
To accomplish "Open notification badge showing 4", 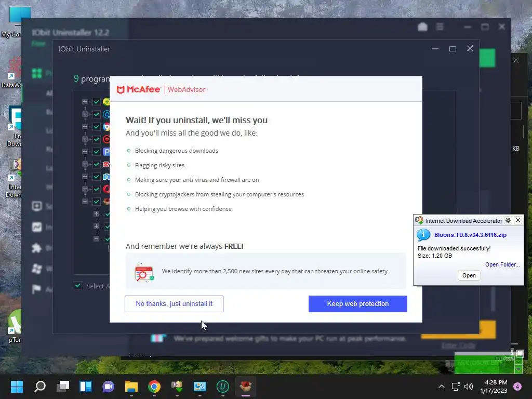I will (x=517, y=387).
